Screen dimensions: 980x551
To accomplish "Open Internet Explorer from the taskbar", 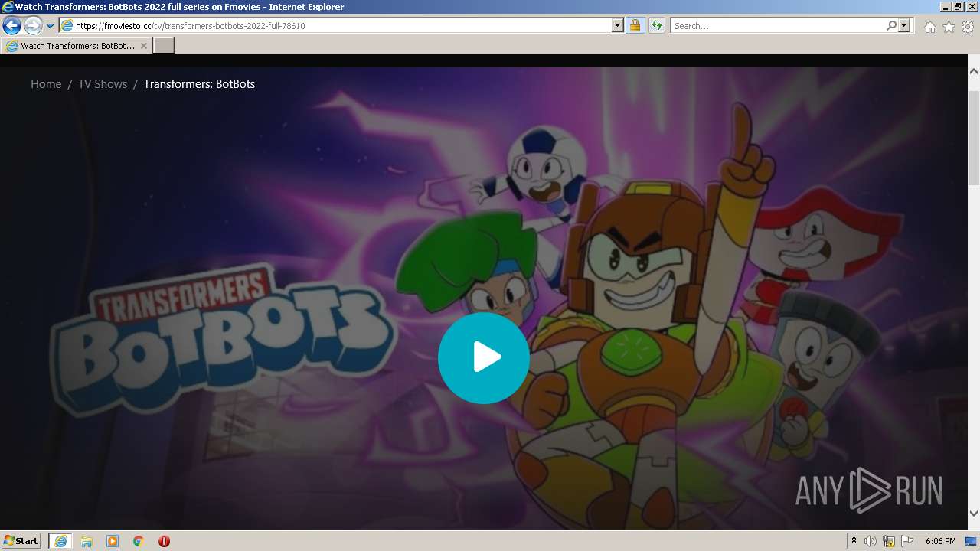I will coord(60,541).
